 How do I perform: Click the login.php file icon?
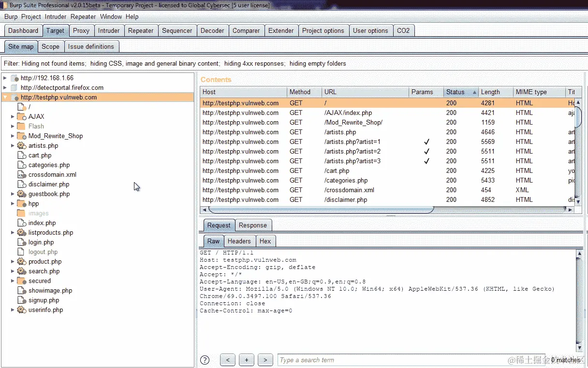21,242
